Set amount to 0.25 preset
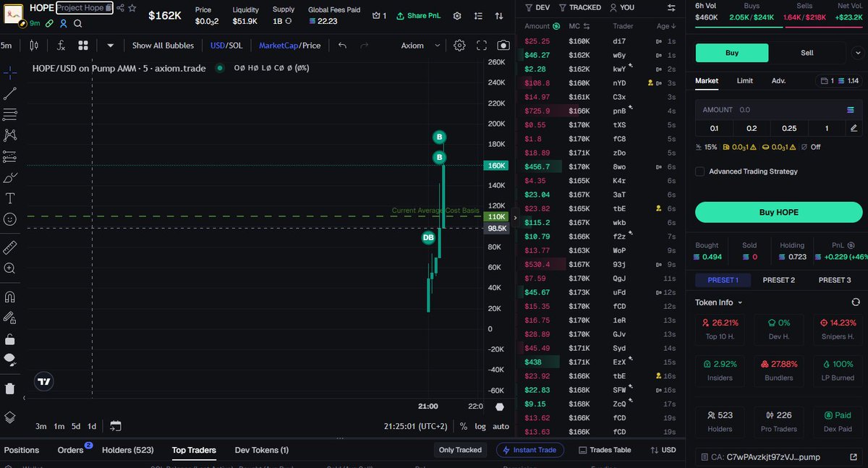 (789, 128)
